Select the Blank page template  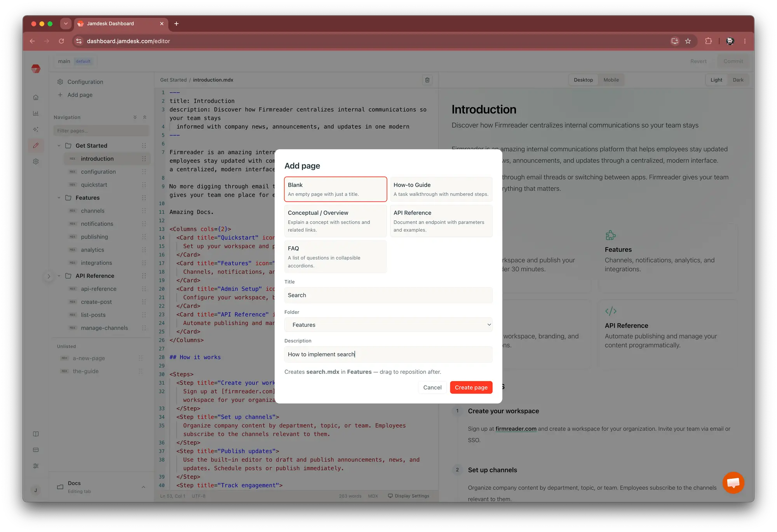click(x=336, y=189)
